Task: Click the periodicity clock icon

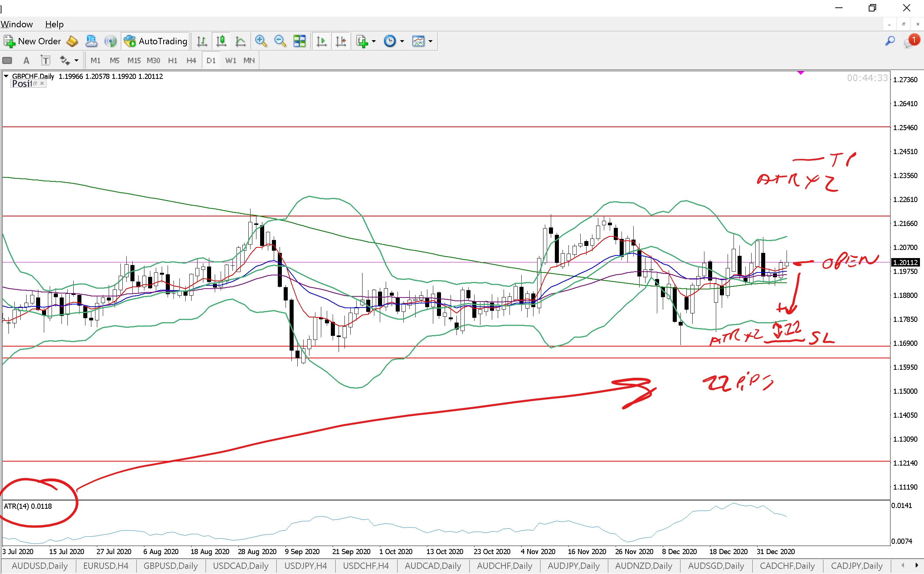Action: click(x=389, y=41)
